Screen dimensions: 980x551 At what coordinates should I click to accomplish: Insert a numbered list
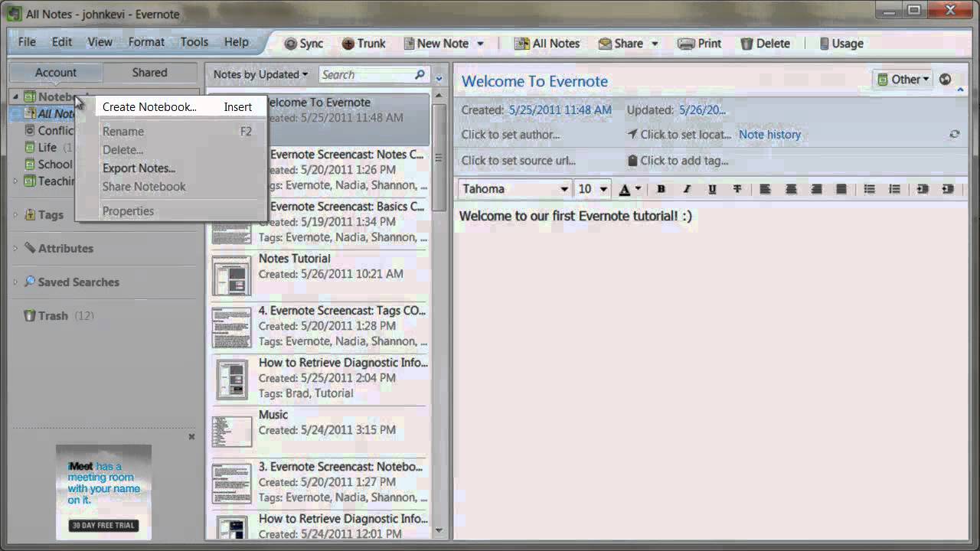tap(894, 189)
